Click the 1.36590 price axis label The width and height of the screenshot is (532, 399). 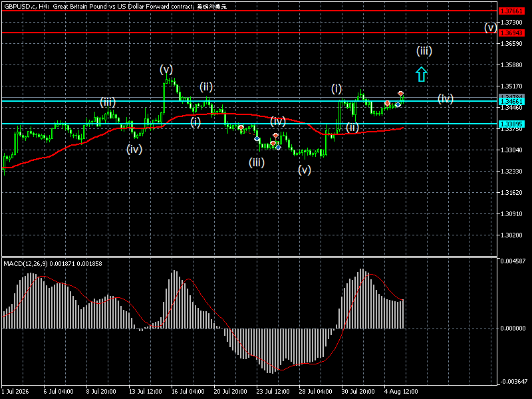point(511,44)
